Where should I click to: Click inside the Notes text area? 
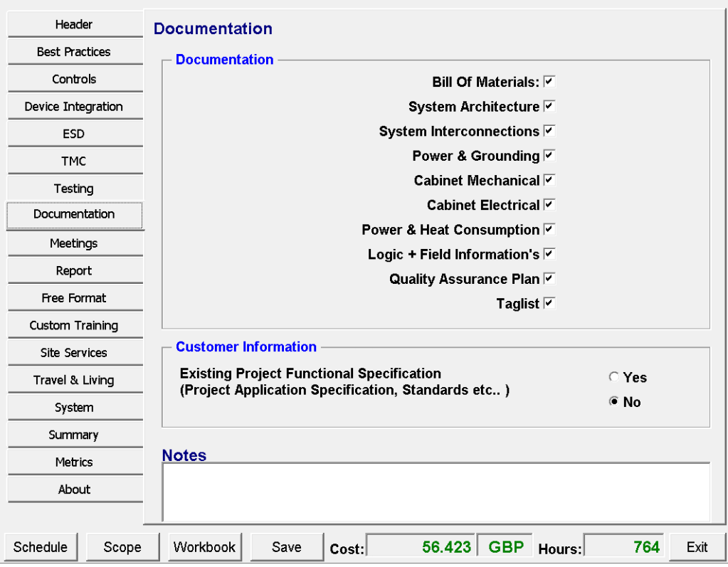click(436, 492)
